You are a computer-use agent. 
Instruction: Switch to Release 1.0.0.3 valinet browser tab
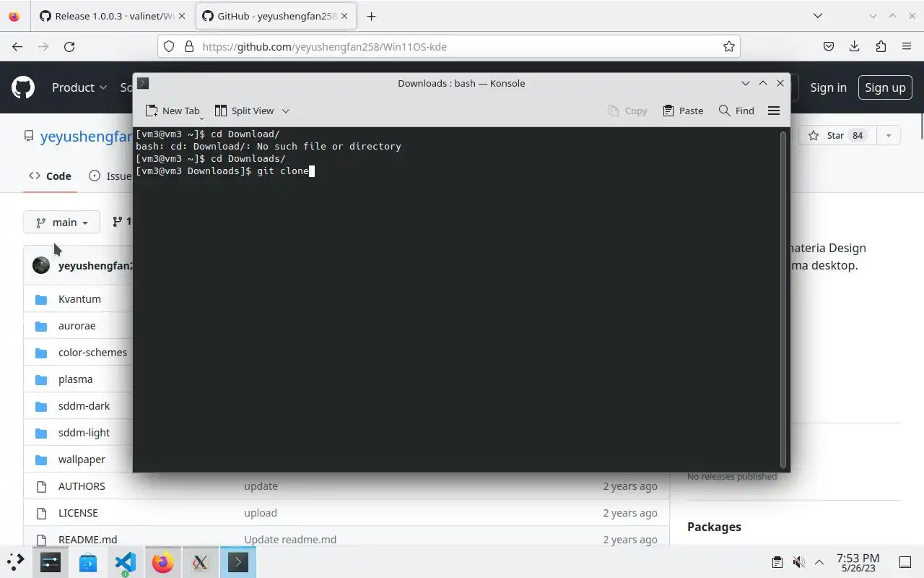(113, 16)
